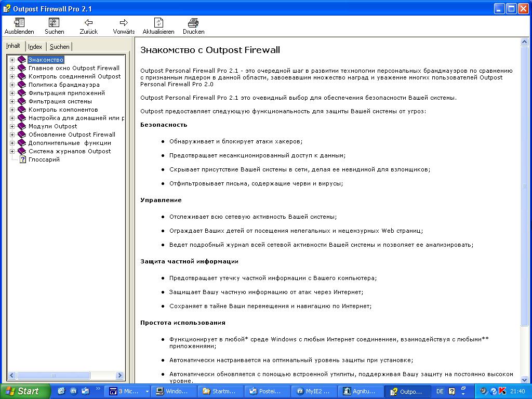
Task: Click the tree pane horizontal scrollbar thumb
Action: (x=54, y=375)
